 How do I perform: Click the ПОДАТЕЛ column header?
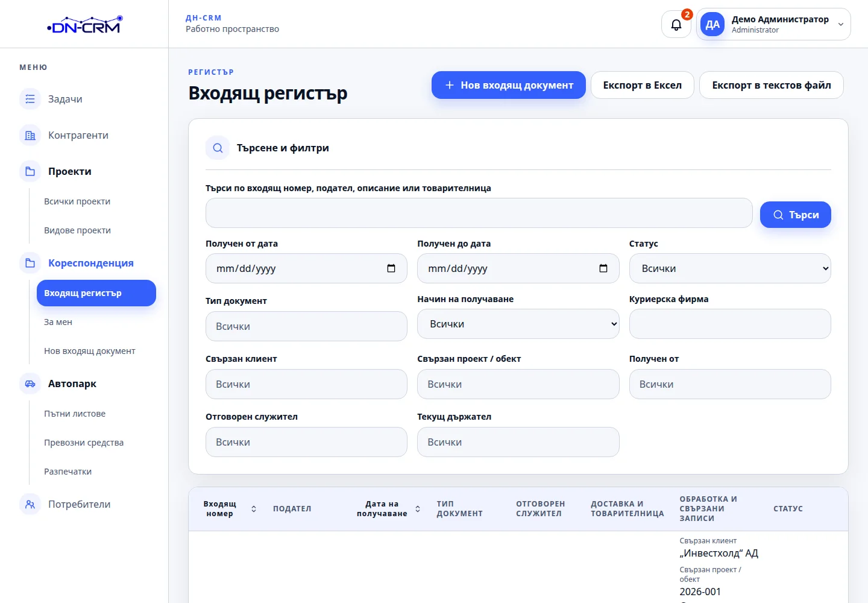tap(292, 509)
